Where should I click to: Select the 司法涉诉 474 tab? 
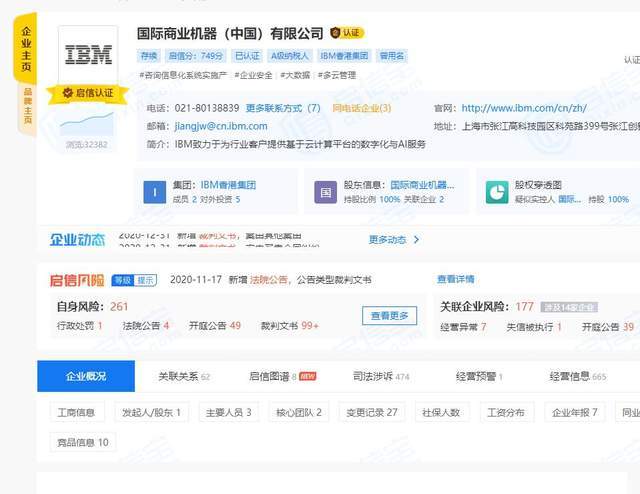point(381,376)
